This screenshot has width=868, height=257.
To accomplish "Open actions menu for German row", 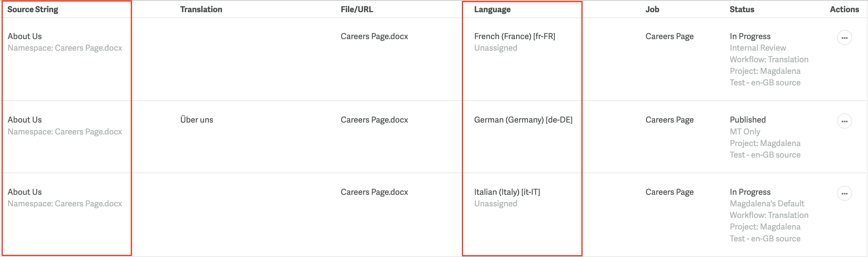I will 844,121.
